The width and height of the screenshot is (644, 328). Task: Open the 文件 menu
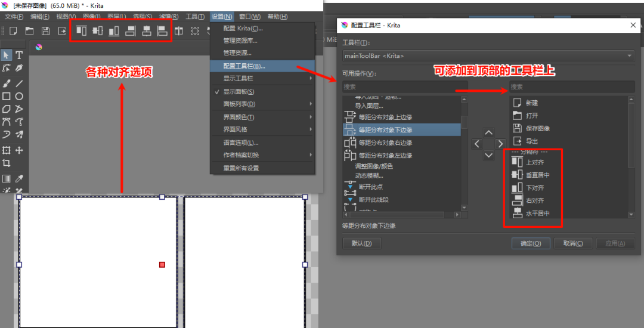(15, 17)
